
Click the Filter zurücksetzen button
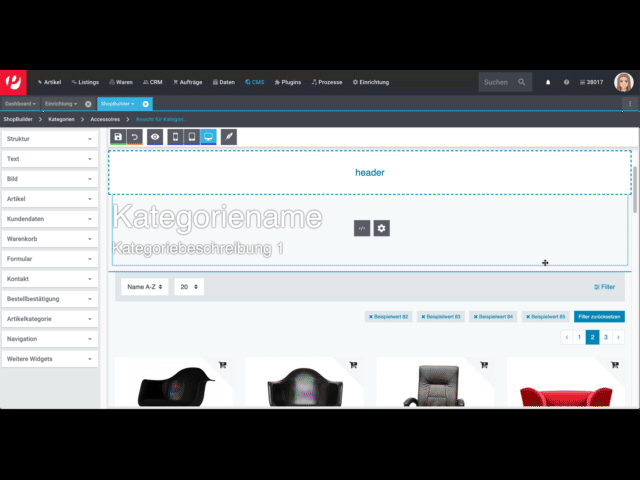[600, 317]
